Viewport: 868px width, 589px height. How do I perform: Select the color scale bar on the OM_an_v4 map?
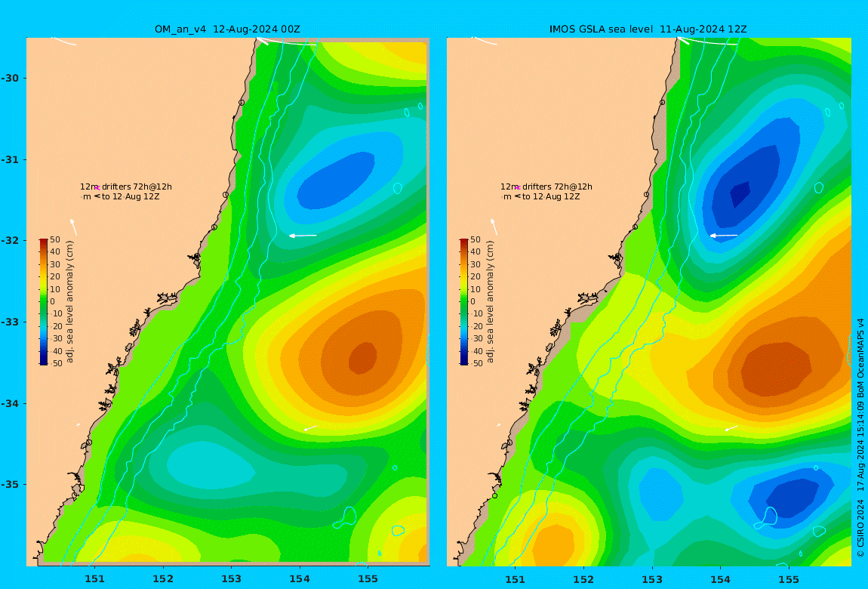(44, 302)
